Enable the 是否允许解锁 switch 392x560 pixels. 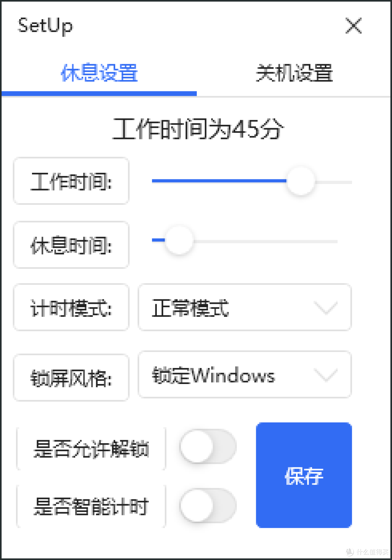click(x=208, y=446)
